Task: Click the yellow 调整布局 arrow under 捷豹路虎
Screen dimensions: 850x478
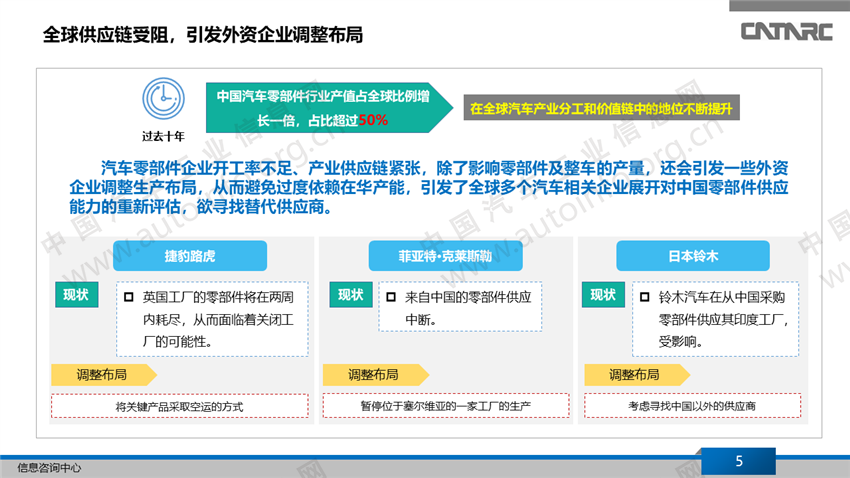Action: pyautogui.click(x=104, y=374)
